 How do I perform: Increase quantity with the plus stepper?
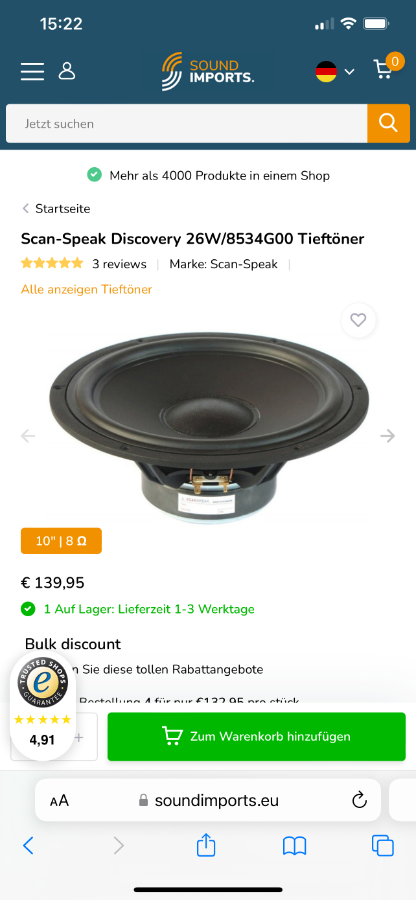click(x=79, y=737)
